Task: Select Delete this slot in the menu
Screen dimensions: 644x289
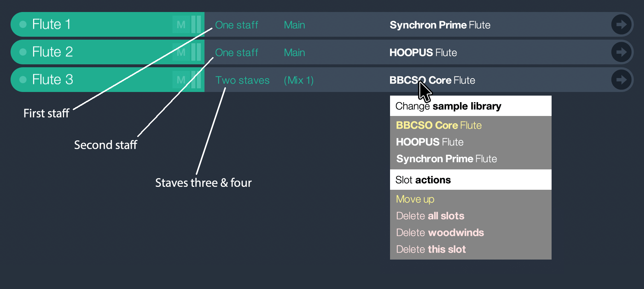Action: tap(431, 249)
